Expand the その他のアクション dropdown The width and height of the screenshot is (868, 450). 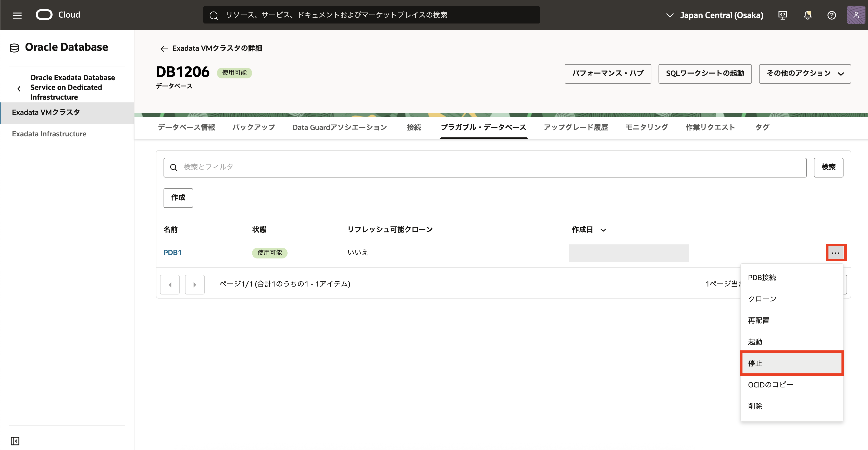tap(804, 74)
